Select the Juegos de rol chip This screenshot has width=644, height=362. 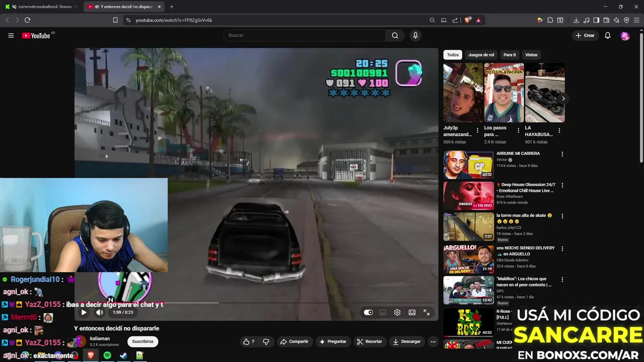click(x=481, y=55)
